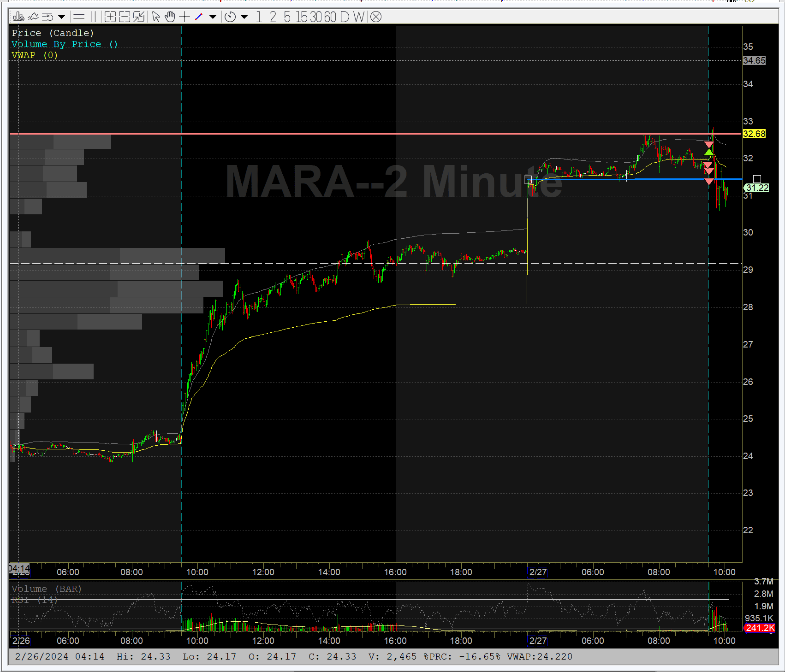This screenshot has height=672, width=785.
Task: Switch to the daily (D) interval
Action: coord(345,17)
